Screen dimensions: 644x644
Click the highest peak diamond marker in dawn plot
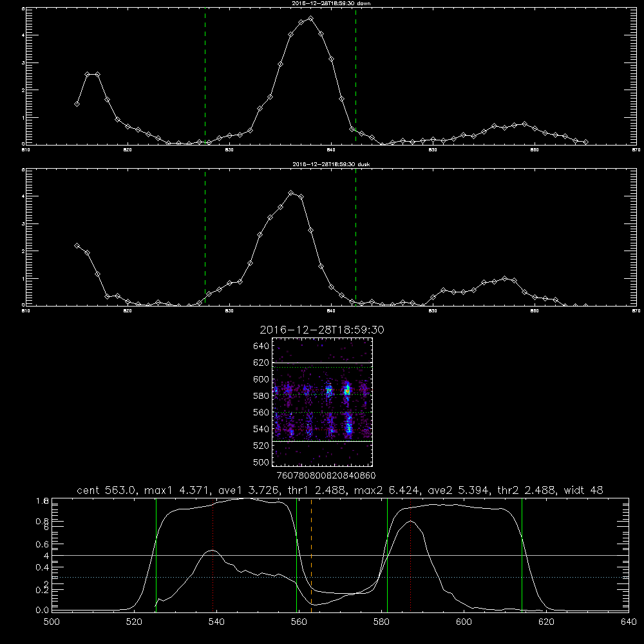(310, 19)
